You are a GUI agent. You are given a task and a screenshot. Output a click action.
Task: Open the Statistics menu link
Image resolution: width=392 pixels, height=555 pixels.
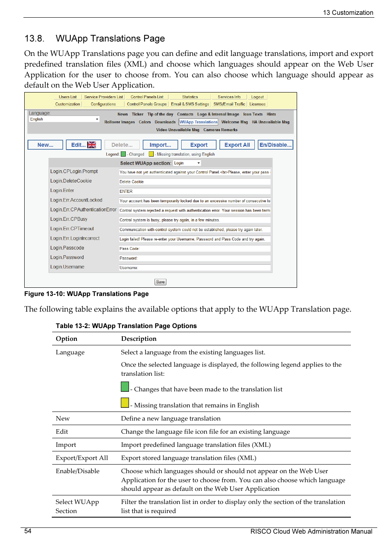pyautogui.click(x=190, y=97)
